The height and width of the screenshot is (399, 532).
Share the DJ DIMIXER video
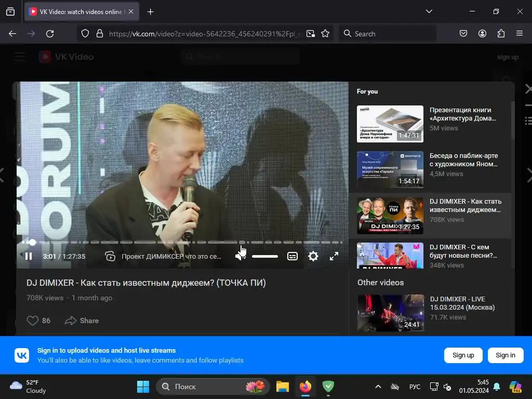coord(82,321)
